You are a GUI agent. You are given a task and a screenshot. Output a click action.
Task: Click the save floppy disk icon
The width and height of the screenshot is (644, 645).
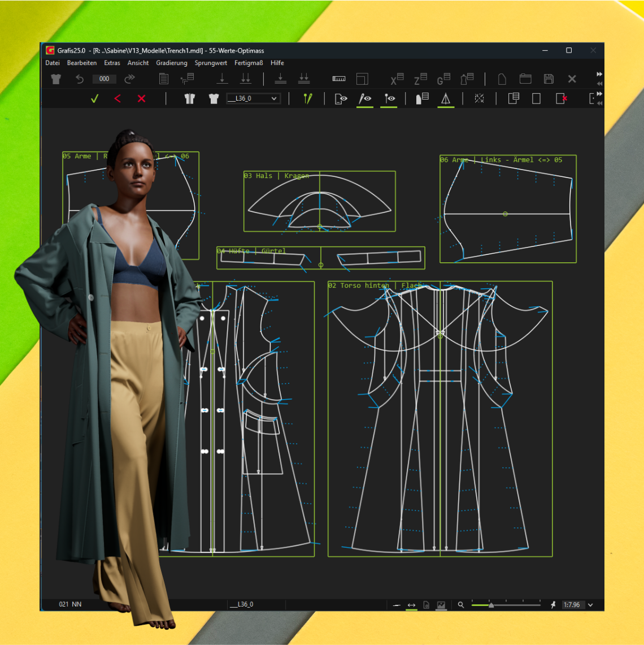(x=549, y=79)
